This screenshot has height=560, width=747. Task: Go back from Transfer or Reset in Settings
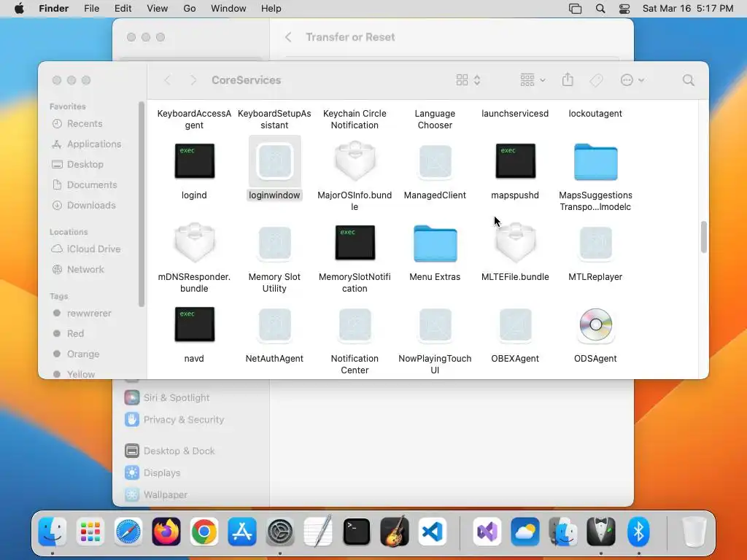coord(288,37)
